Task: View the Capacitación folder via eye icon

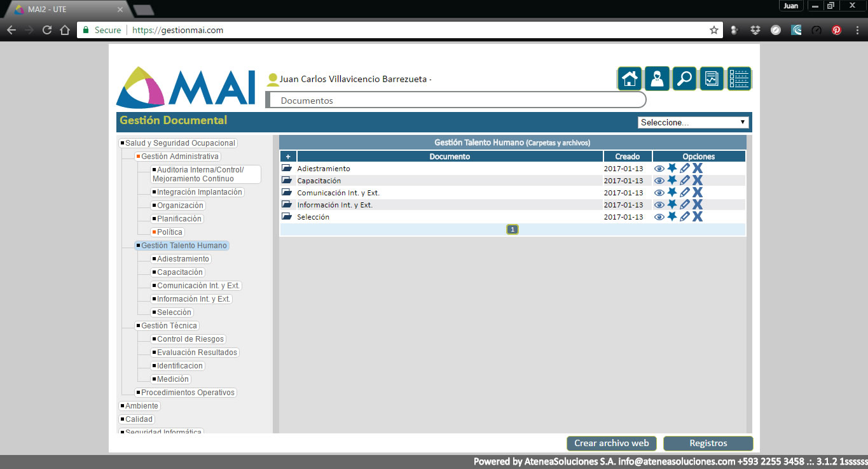Action: (659, 181)
